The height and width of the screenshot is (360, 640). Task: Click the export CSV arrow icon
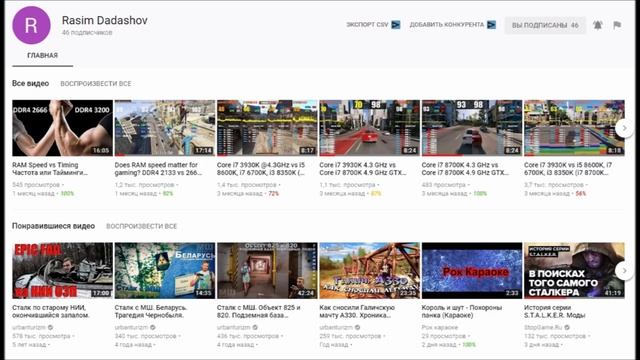396,25
